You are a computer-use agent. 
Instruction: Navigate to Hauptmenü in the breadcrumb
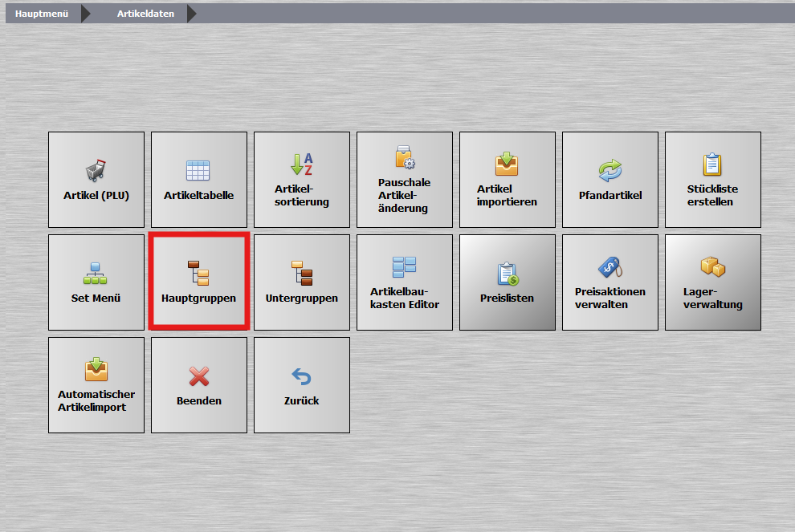coord(42,14)
